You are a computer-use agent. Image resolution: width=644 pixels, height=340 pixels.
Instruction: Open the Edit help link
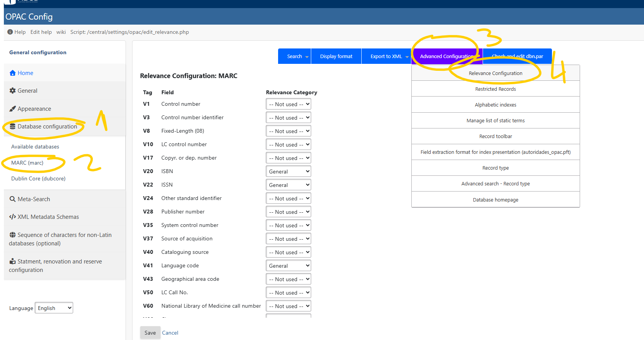[41, 32]
